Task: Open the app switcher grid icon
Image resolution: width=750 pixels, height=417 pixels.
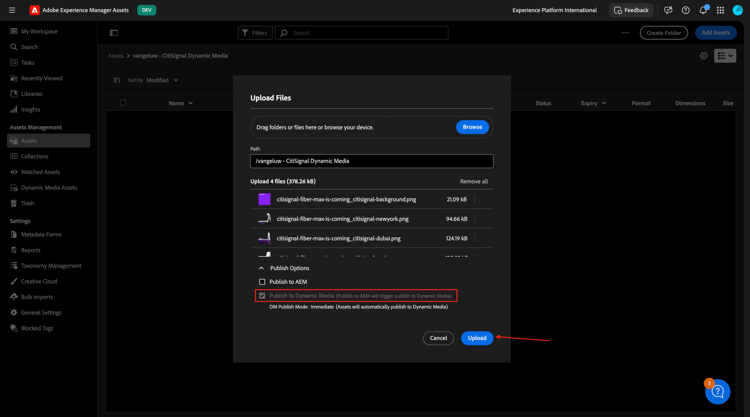Action: point(720,10)
